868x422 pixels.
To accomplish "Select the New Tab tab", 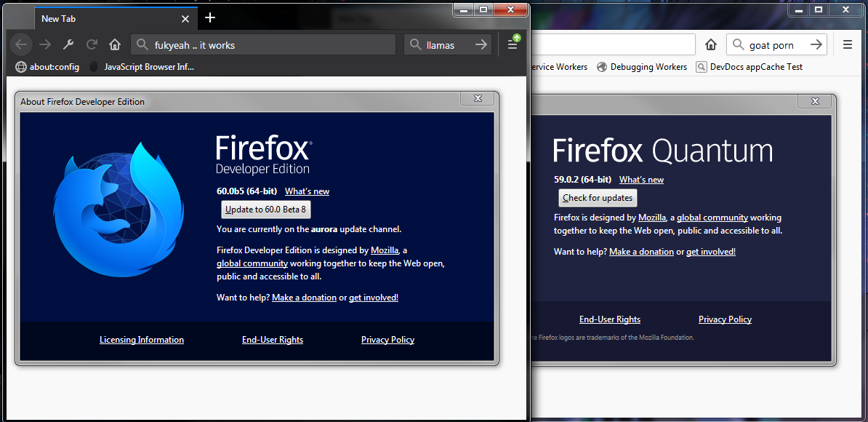I will tap(115, 19).
